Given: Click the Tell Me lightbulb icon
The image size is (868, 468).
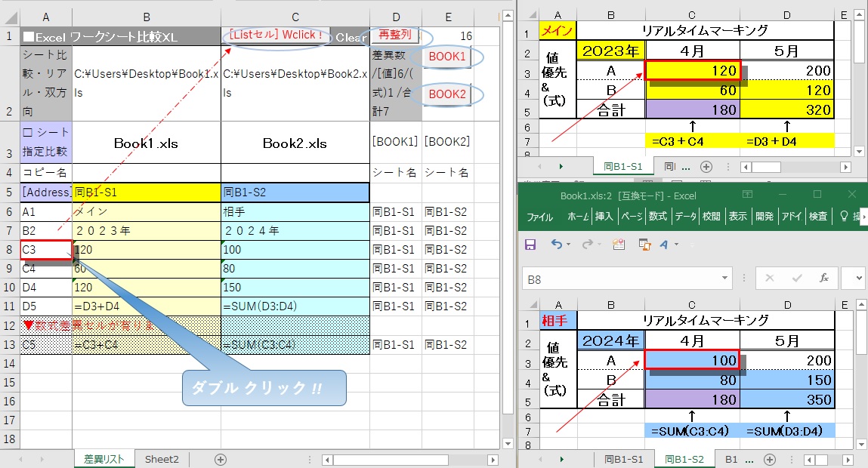Looking at the screenshot, I should click(845, 217).
